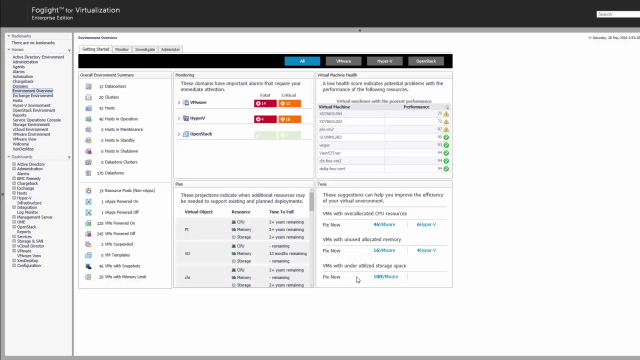640x360 pixels.
Task: Open VMware link for under utilized storage
Action: 385,277
